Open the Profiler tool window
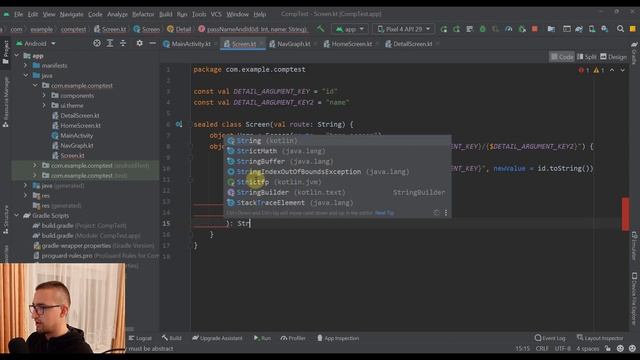Viewport: 640px width, 360px height. [293, 338]
